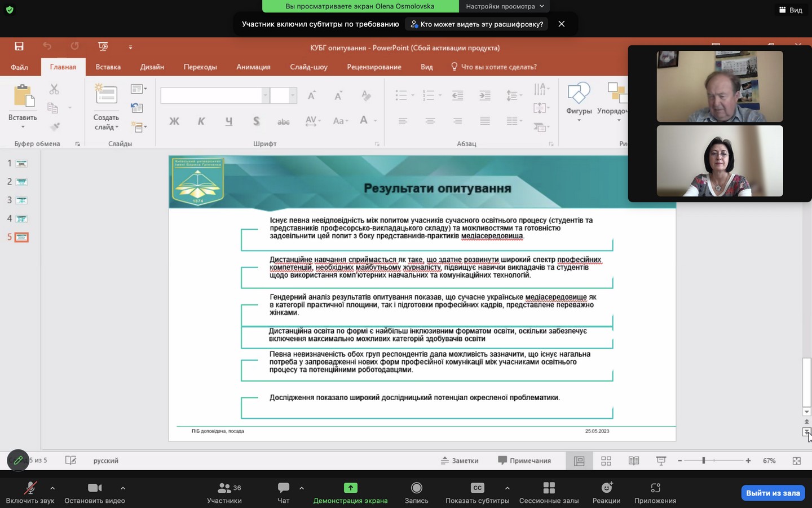Viewport: 812px width, 508px height.
Task: Open the Participants panel
Action: click(224, 488)
